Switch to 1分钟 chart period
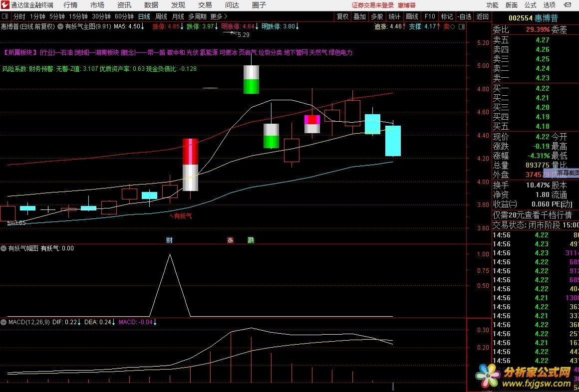The image size is (579, 392). [x=37, y=16]
